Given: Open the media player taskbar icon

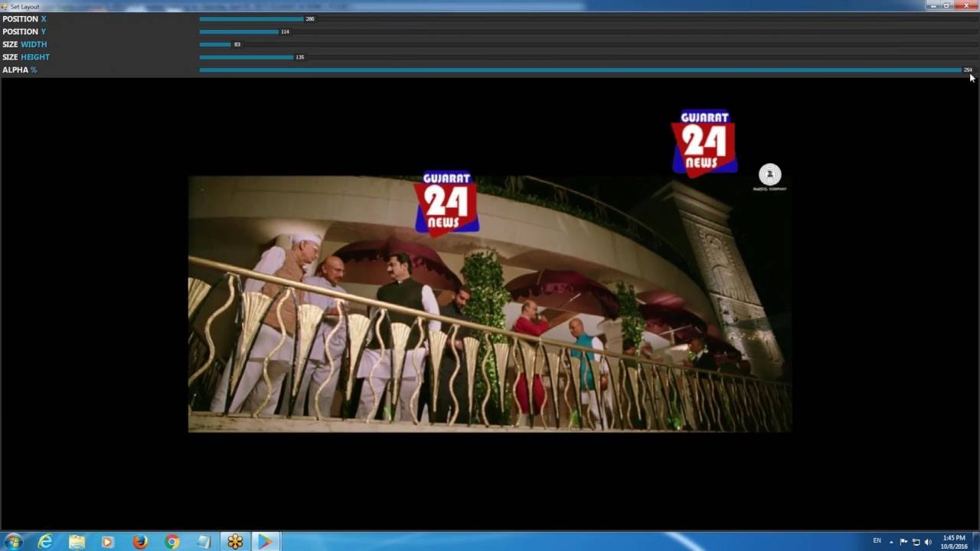Looking at the screenshot, I should coord(107,542).
